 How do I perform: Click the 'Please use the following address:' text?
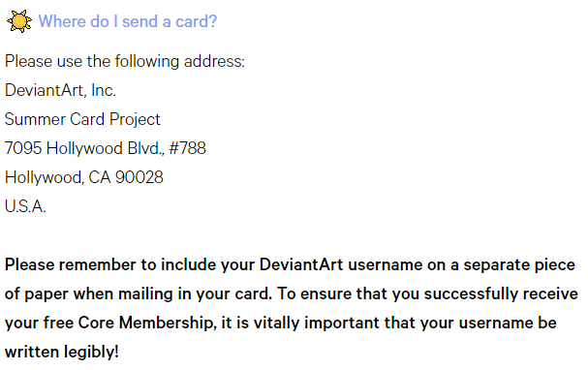[x=125, y=61]
